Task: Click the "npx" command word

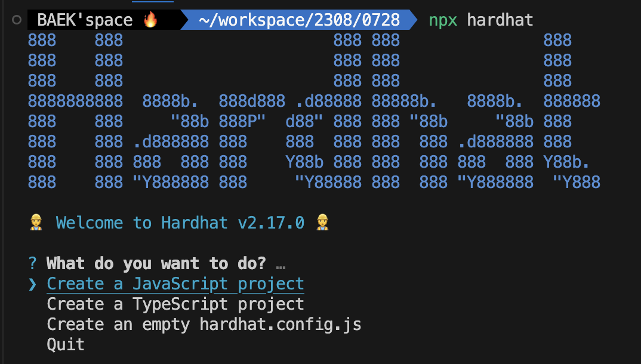Action: (443, 20)
